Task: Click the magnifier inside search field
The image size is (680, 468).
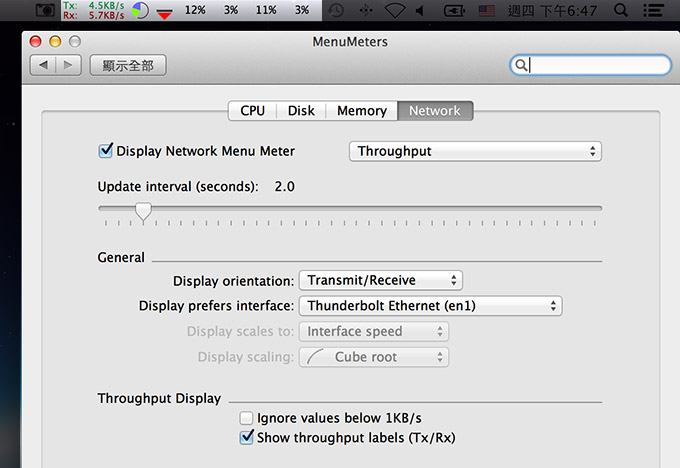Action: point(520,65)
